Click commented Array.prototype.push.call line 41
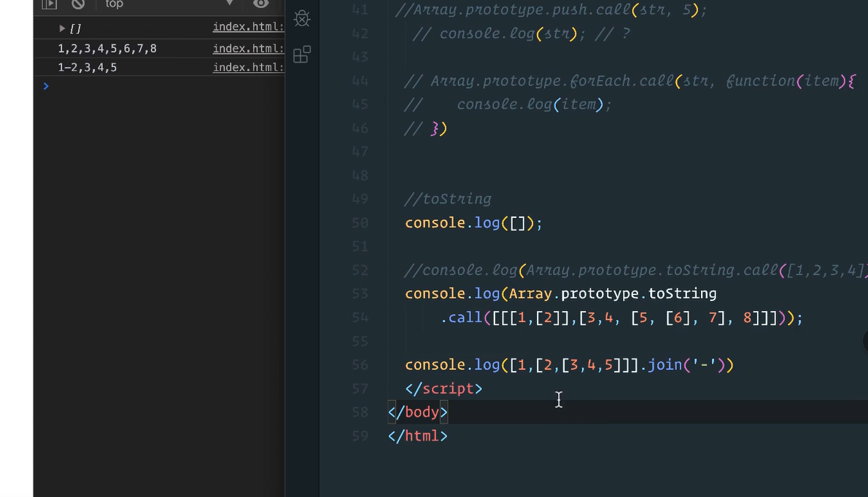Screen dimensions: 868x497 [551, 10]
